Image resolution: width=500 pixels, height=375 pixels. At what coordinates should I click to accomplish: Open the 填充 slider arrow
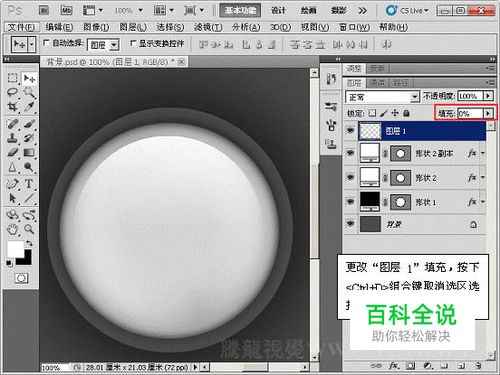click(x=488, y=113)
